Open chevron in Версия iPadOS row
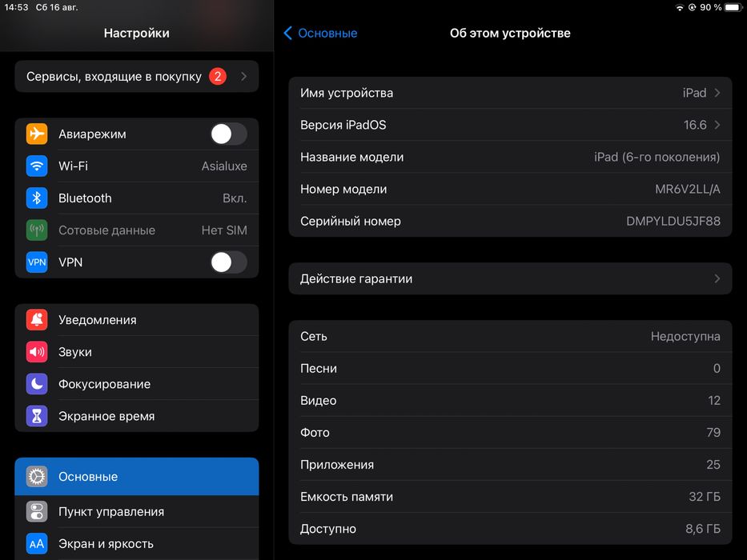This screenshot has height=560, width=747. (717, 125)
